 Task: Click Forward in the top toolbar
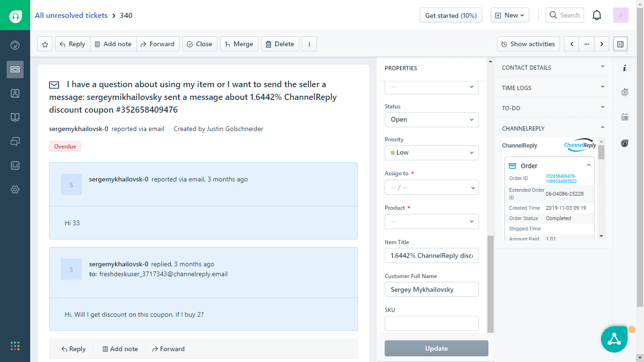coord(158,44)
